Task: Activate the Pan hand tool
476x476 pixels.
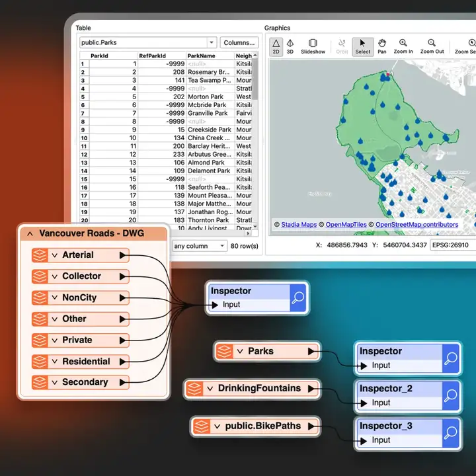Action: 382,47
